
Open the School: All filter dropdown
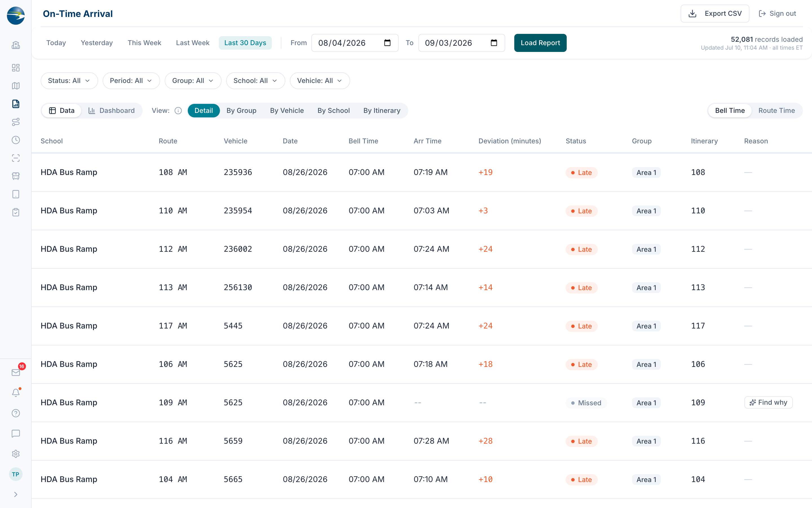256,81
